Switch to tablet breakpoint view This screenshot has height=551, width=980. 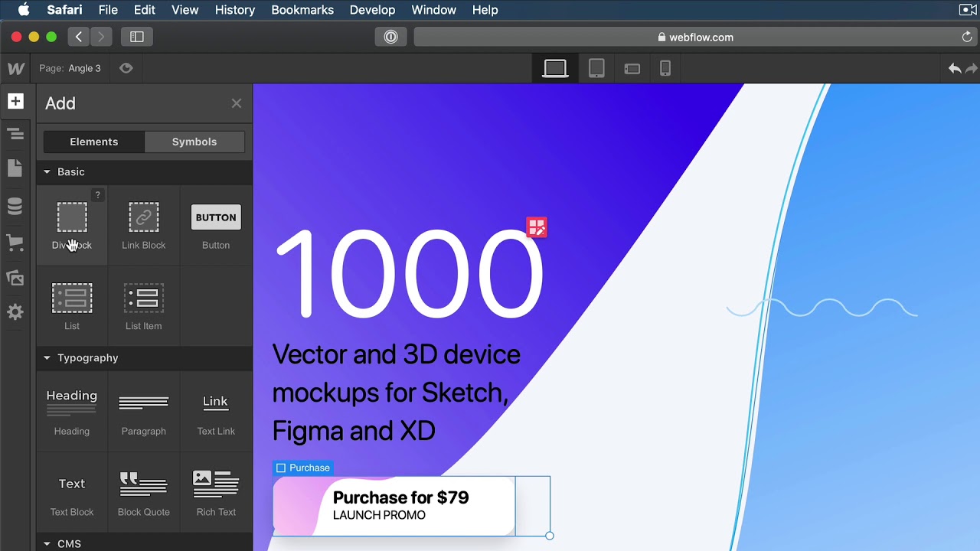point(596,68)
